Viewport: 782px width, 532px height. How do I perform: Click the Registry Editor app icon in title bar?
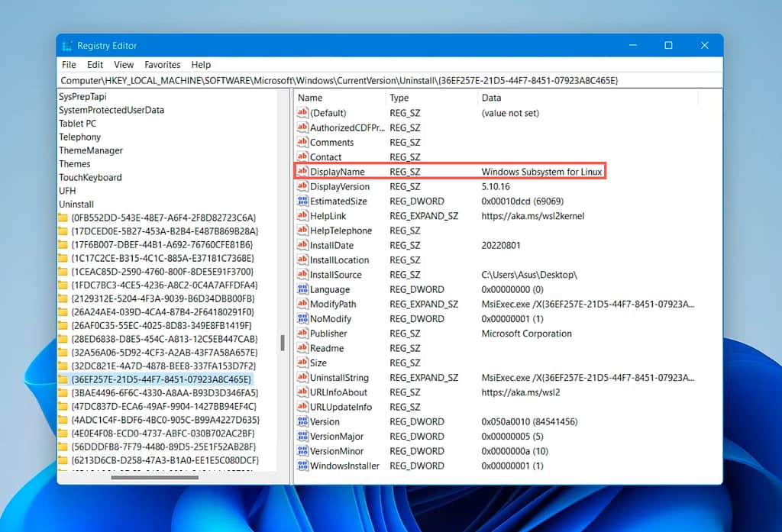tap(67, 46)
